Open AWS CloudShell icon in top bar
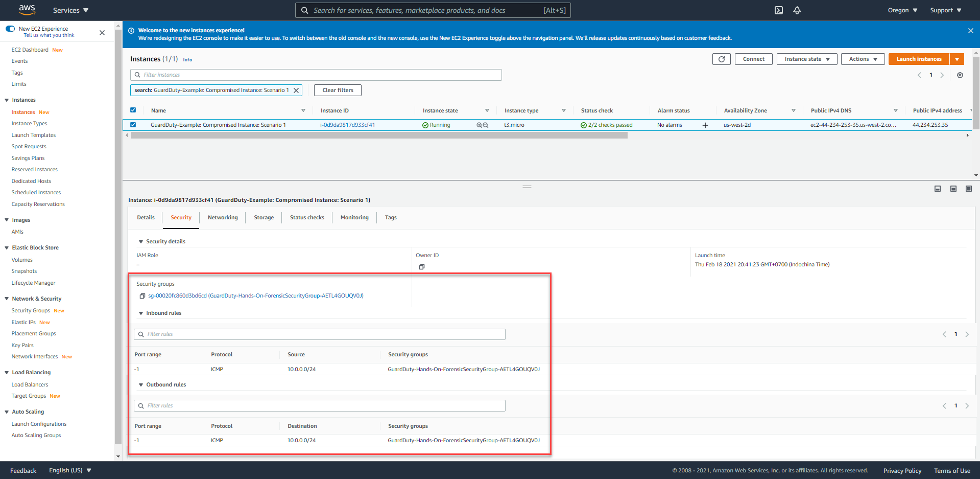980x479 pixels. point(778,10)
